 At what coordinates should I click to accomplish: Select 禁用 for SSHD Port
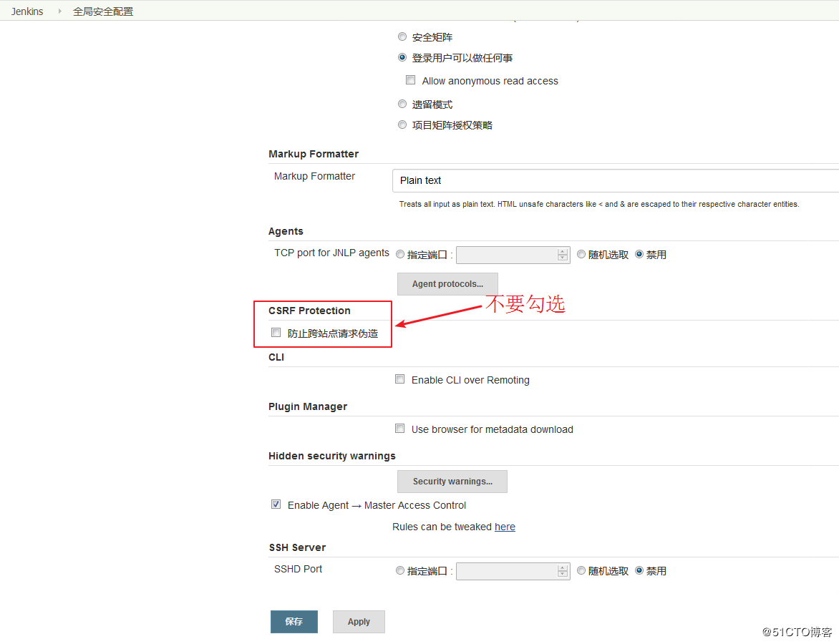(x=639, y=571)
